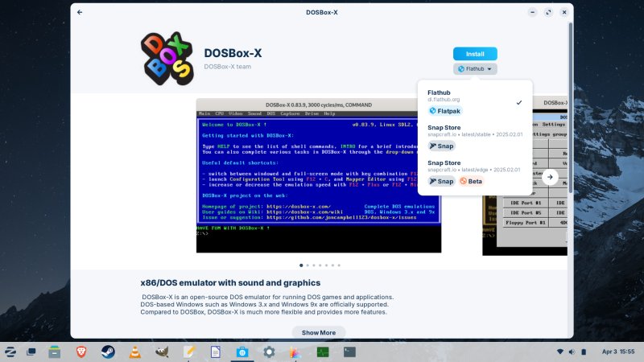Jump to the last screenshot dot
Viewport: 644px width, 362px height.
[x=339, y=265]
